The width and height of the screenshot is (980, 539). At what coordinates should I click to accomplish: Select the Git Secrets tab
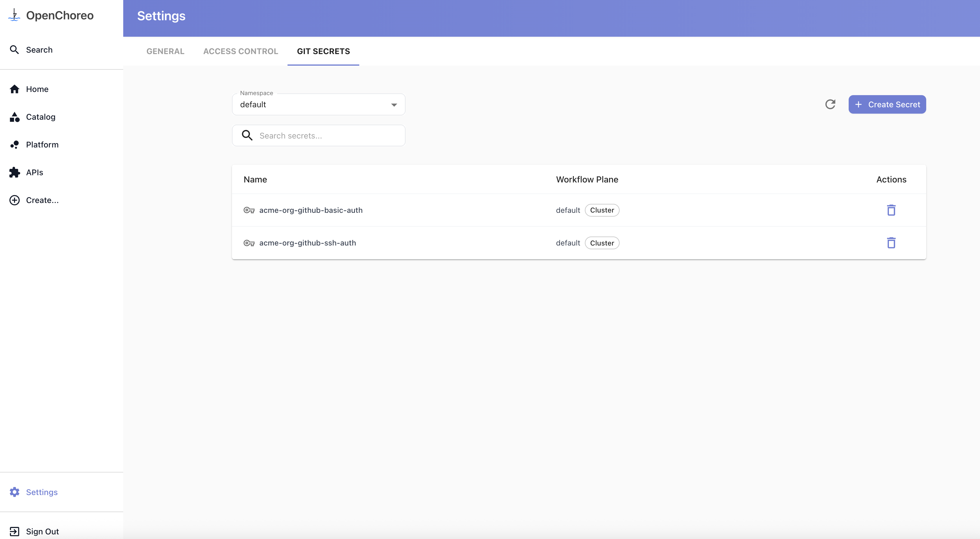(x=323, y=51)
